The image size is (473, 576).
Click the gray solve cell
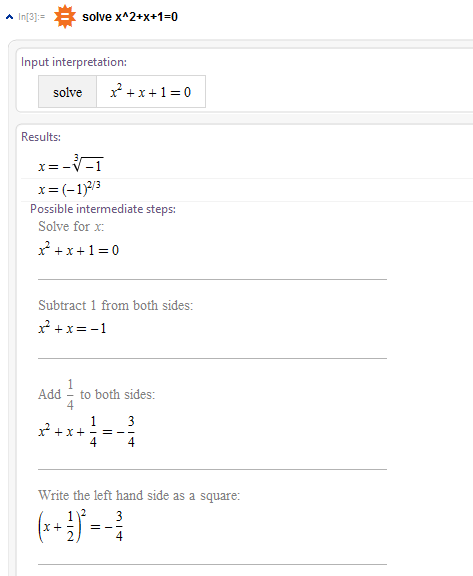(68, 92)
